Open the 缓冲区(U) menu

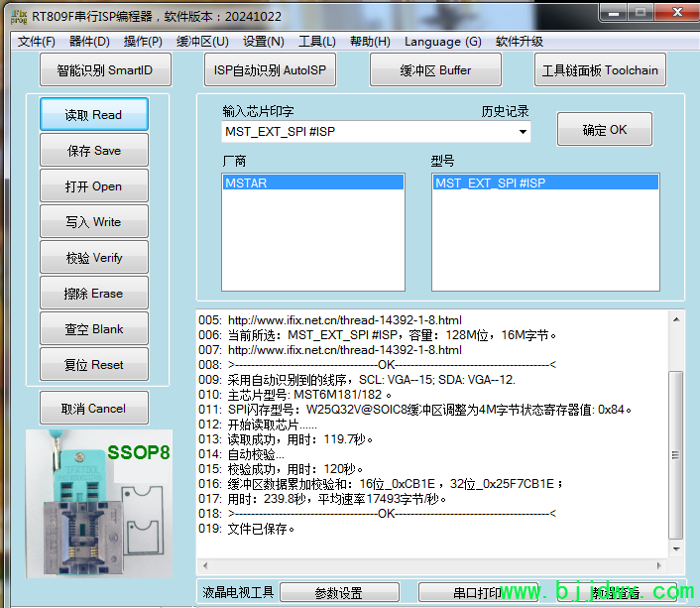click(202, 42)
